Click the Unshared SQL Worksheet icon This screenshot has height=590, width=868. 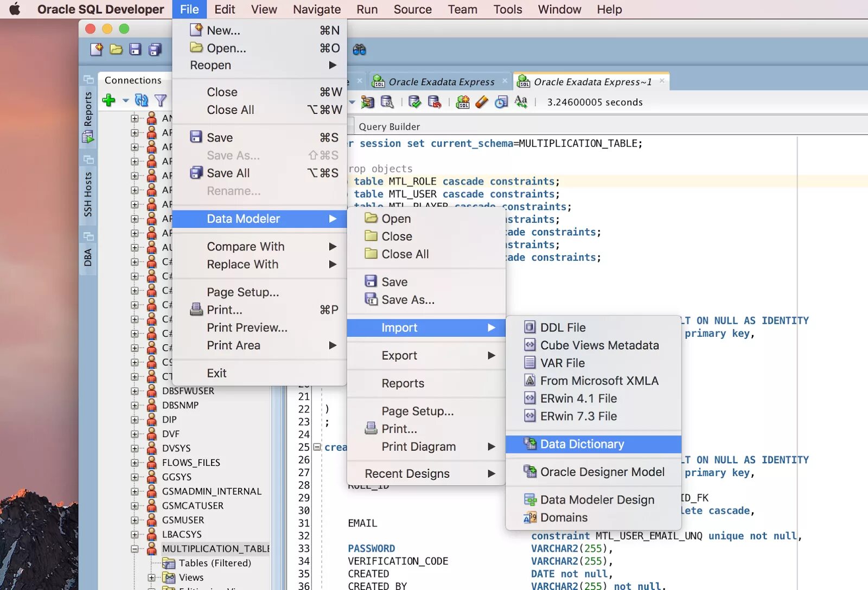pos(463,102)
